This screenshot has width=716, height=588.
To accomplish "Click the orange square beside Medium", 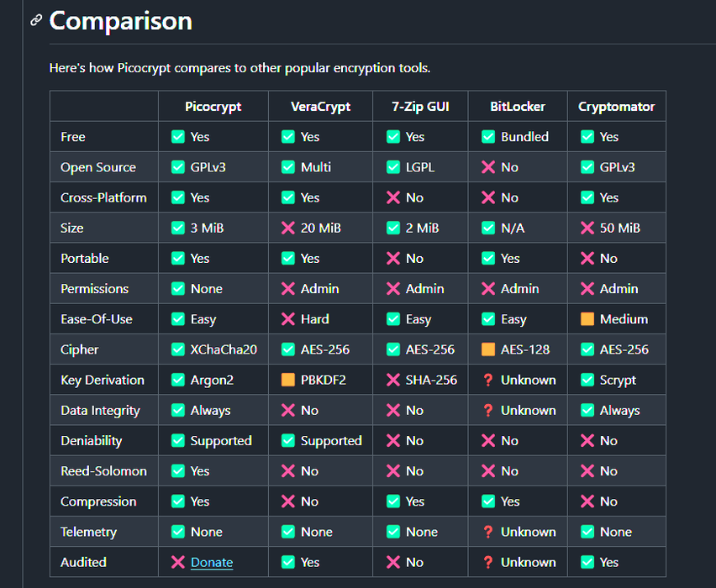I will pos(587,319).
